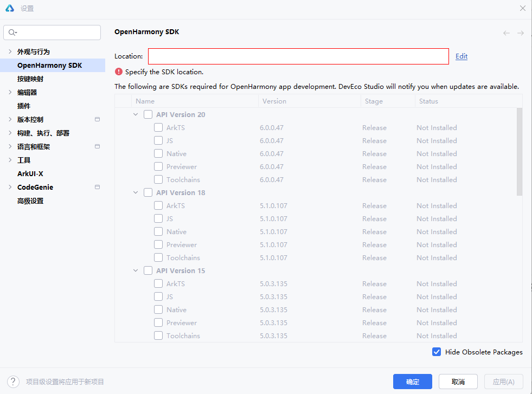This screenshot has height=394, width=532.
Task: Navigate back with the left arrow
Action: pos(506,33)
